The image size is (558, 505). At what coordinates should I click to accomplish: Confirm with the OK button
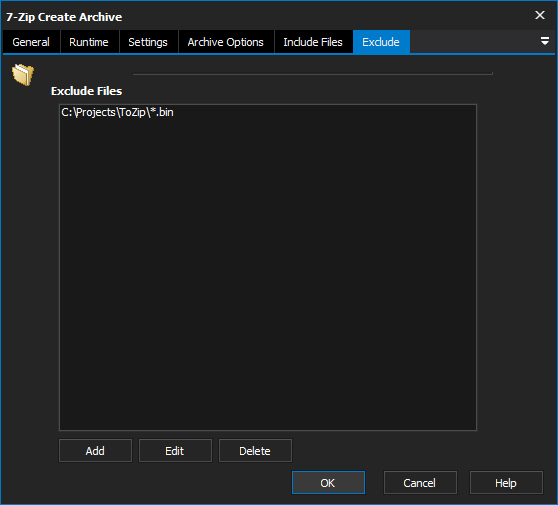(328, 483)
